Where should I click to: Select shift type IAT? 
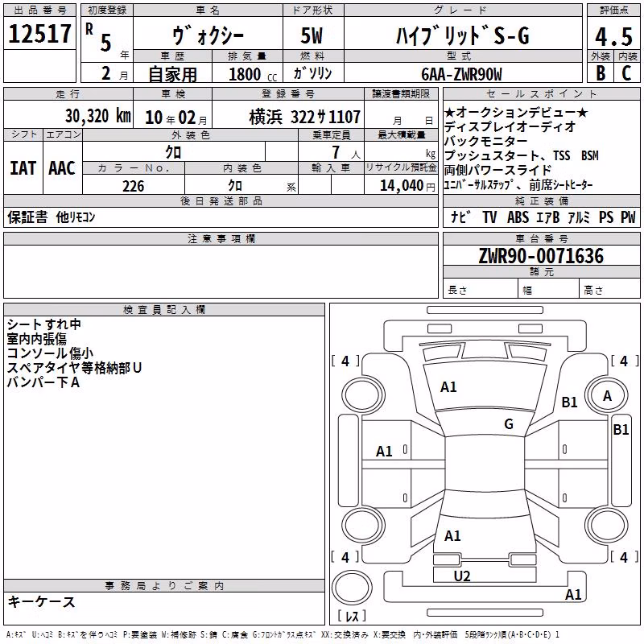coord(23,168)
